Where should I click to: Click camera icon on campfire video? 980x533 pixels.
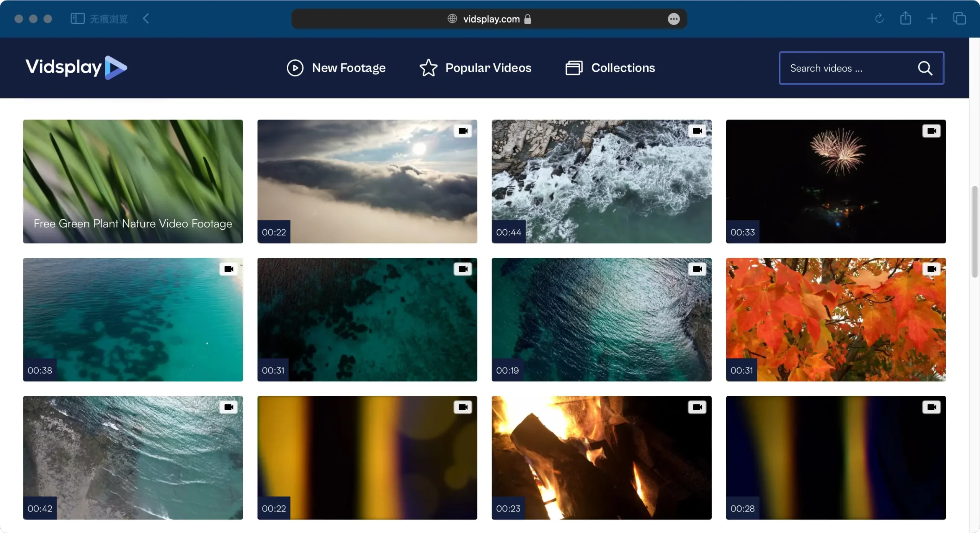697,407
